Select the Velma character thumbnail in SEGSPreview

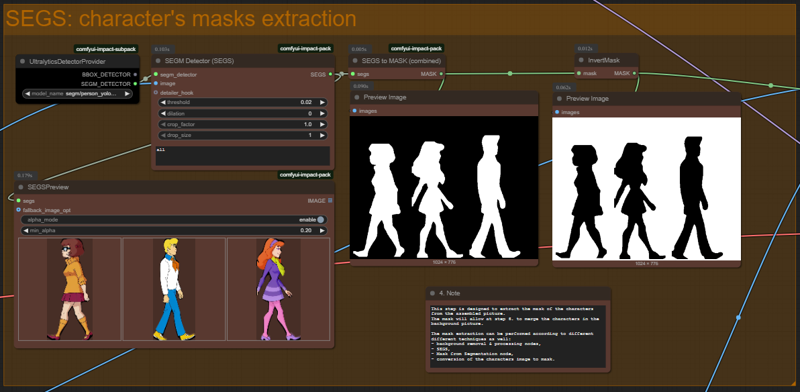coord(70,289)
